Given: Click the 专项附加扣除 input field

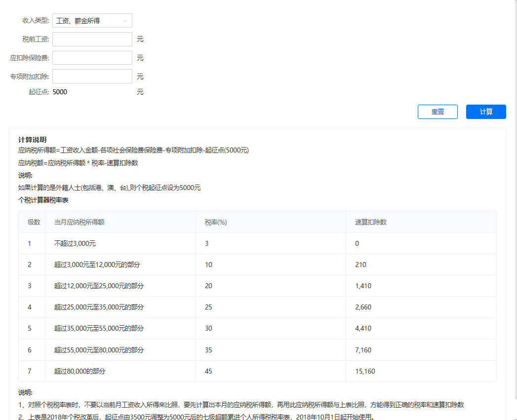Looking at the screenshot, I should [x=92, y=76].
